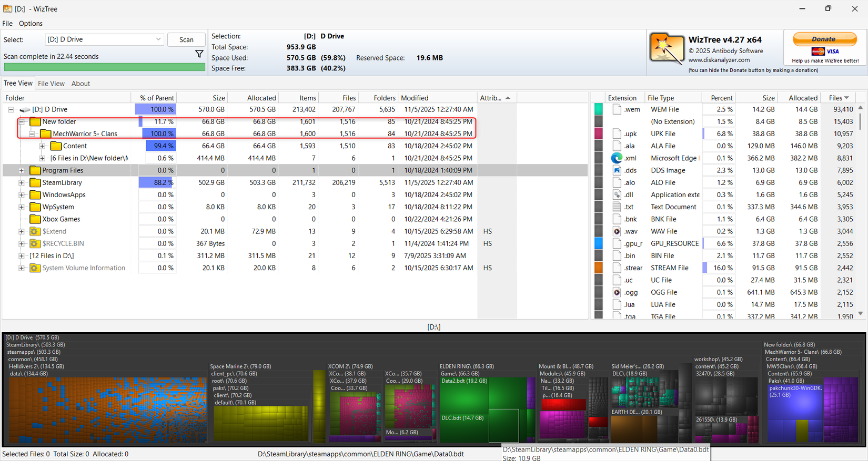Screen dimensions: 868x461
Task: Click the D Drive disk icon in tree
Action: (x=25, y=109)
